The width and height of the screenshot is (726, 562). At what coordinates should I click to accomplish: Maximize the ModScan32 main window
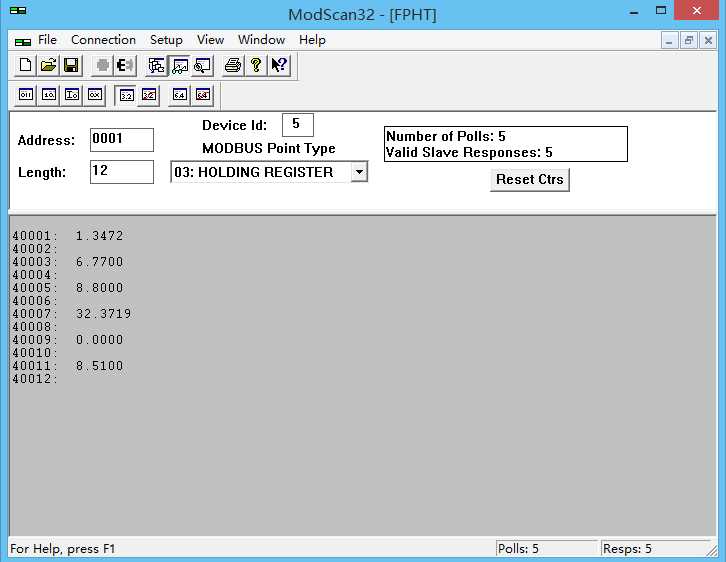661,11
